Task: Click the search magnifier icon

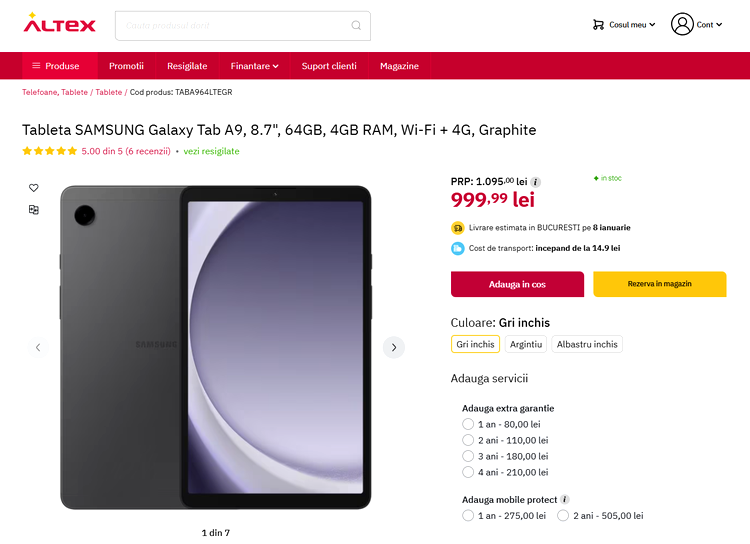Action: point(356,25)
